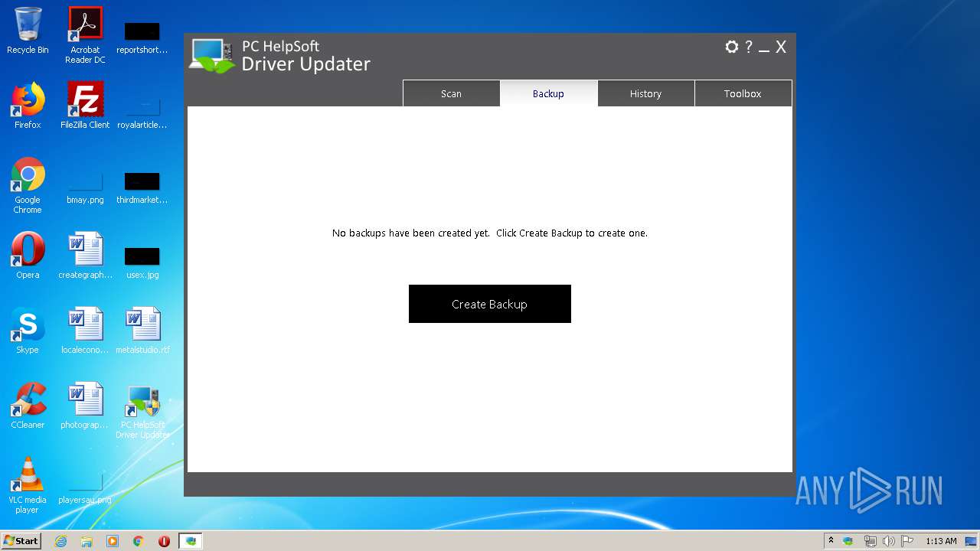
Task: Open the Action Center flag icon
Action: tap(908, 541)
